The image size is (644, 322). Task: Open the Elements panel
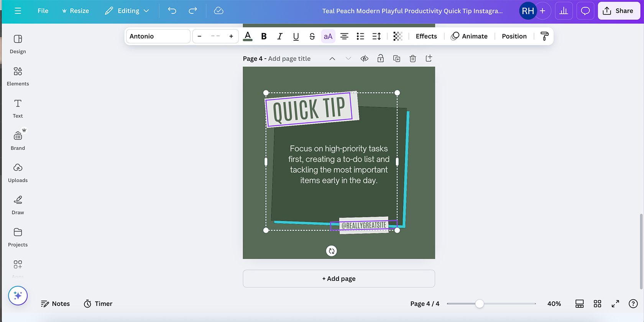18,76
